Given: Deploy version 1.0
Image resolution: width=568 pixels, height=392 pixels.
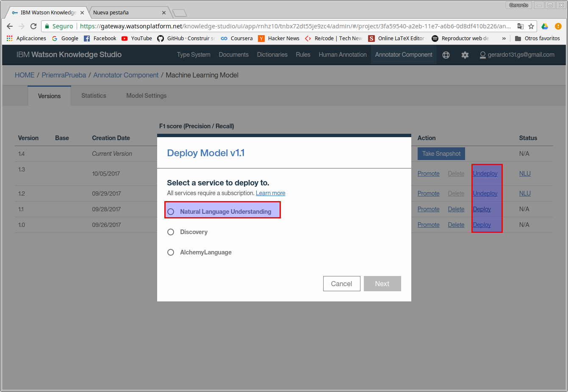Looking at the screenshot, I should [482, 225].
